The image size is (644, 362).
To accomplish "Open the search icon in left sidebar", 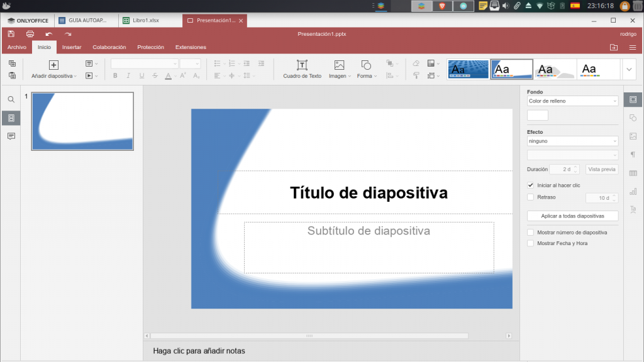I will [x=11, y=99].
